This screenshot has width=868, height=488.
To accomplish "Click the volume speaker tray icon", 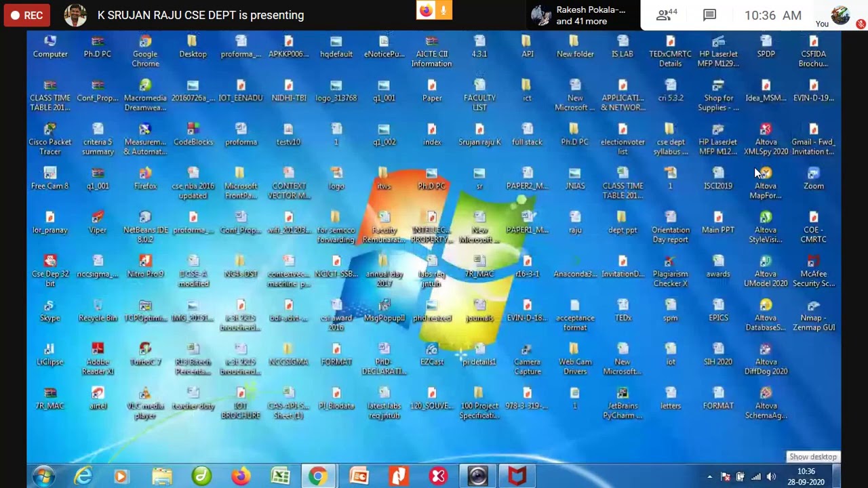I will [x=771, y=477].
